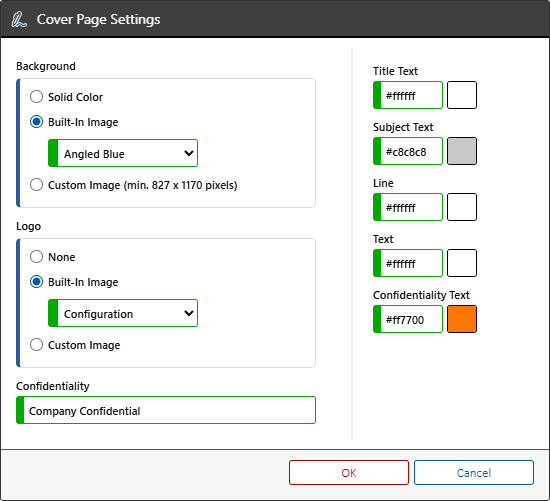Click the Title Text hex color field

tap(408, 95)
